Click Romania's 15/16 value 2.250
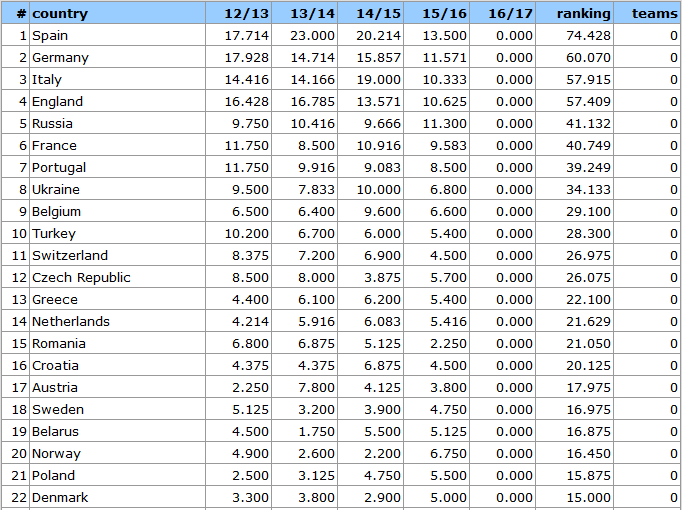682x510 pixels. click(x=448, y=343)
